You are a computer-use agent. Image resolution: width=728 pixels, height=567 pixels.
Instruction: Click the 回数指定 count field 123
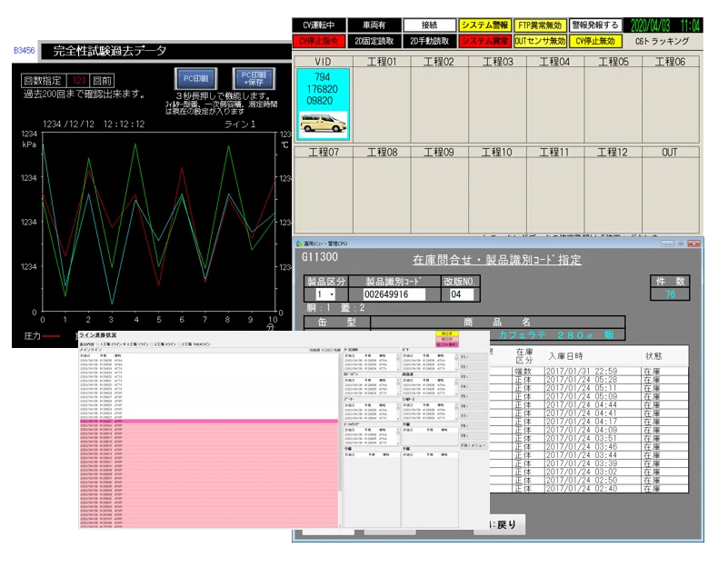(x=78, y=81)
